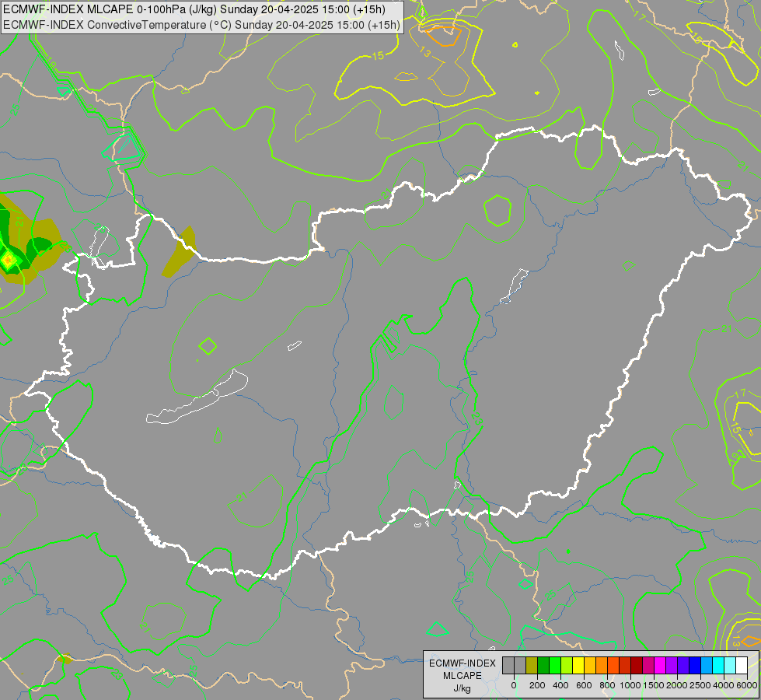Click the legend value 0
This screenshot has width=761, height=700.
pos(514,685)
